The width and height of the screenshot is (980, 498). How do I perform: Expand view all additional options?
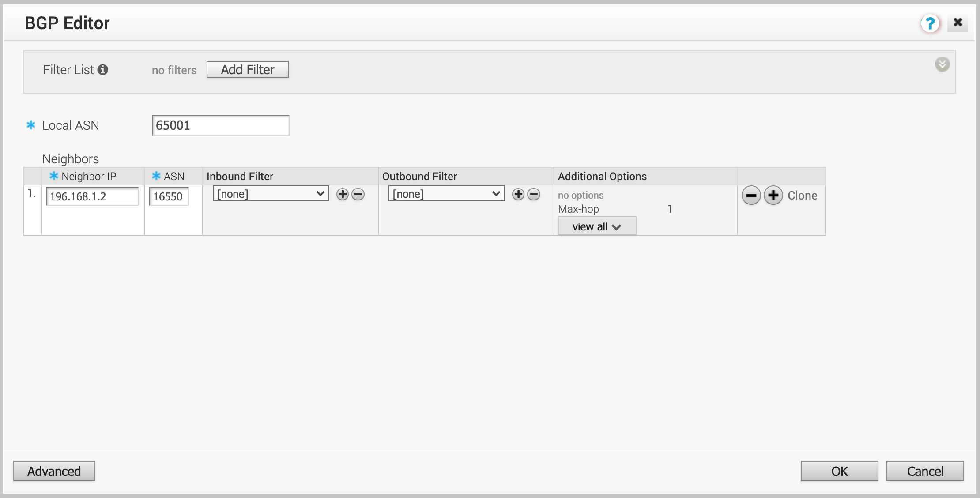597,226
